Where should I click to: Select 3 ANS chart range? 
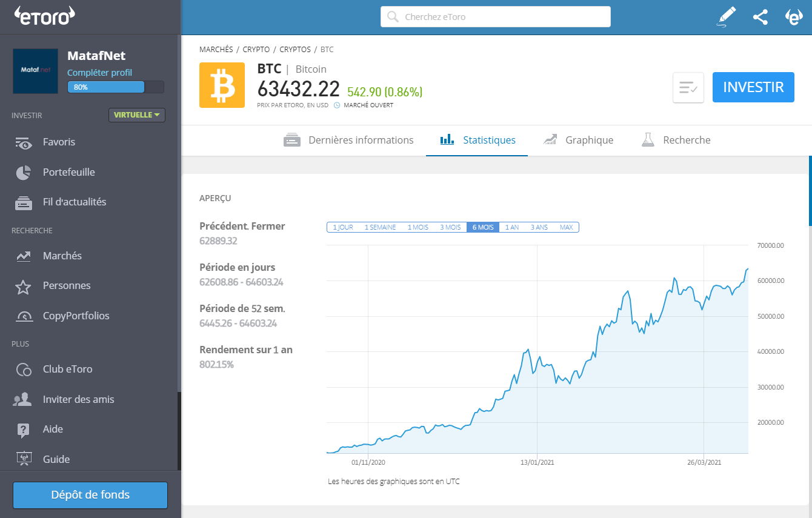tap(539, 227)
